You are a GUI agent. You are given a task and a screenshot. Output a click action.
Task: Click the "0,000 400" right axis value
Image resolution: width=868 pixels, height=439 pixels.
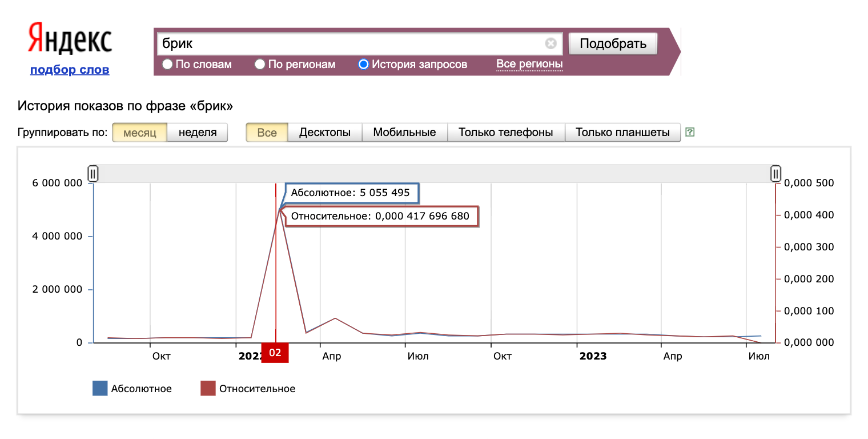tap(809, 215)
